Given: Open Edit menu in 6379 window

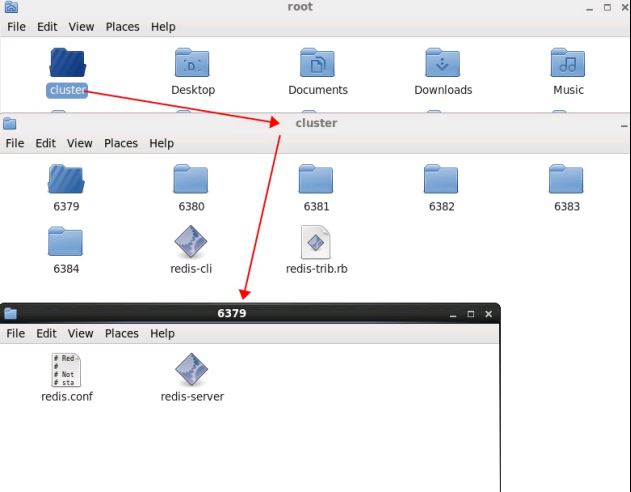Looking at the screenshot, I should coord(46,333).
